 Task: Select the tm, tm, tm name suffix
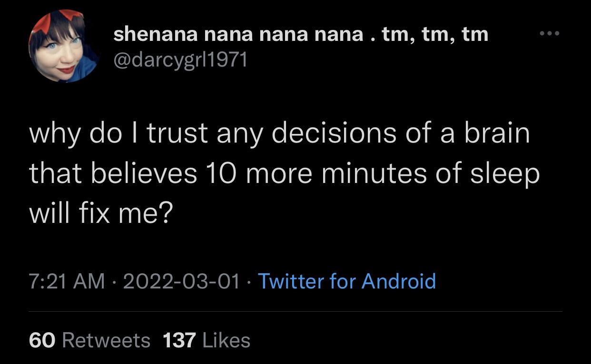(435, 33)
